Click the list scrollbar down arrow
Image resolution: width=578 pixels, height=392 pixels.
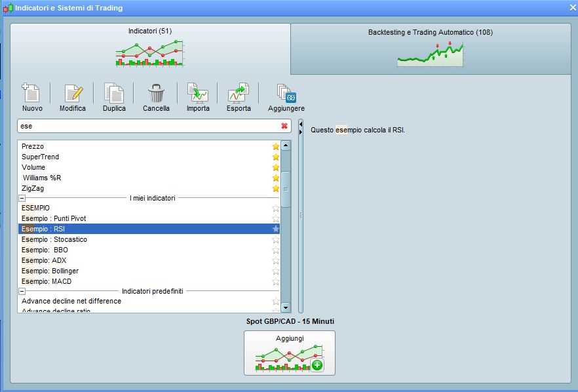click(286, 307)
